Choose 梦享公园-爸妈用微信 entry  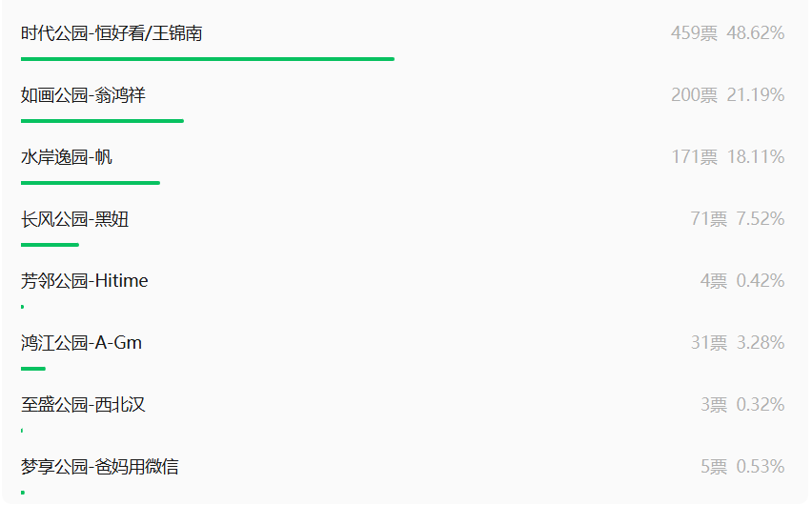(100, 467)
